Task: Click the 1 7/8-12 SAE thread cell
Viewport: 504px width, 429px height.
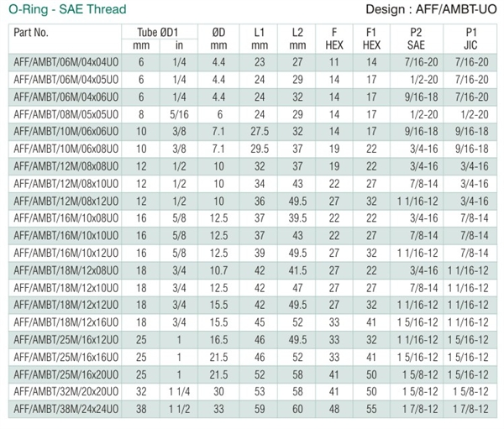Action: 420,409
